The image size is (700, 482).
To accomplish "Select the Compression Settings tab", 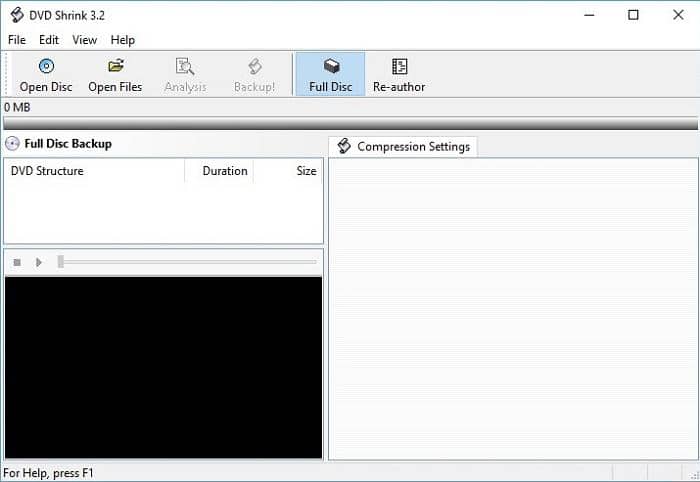I will point(403,147).
